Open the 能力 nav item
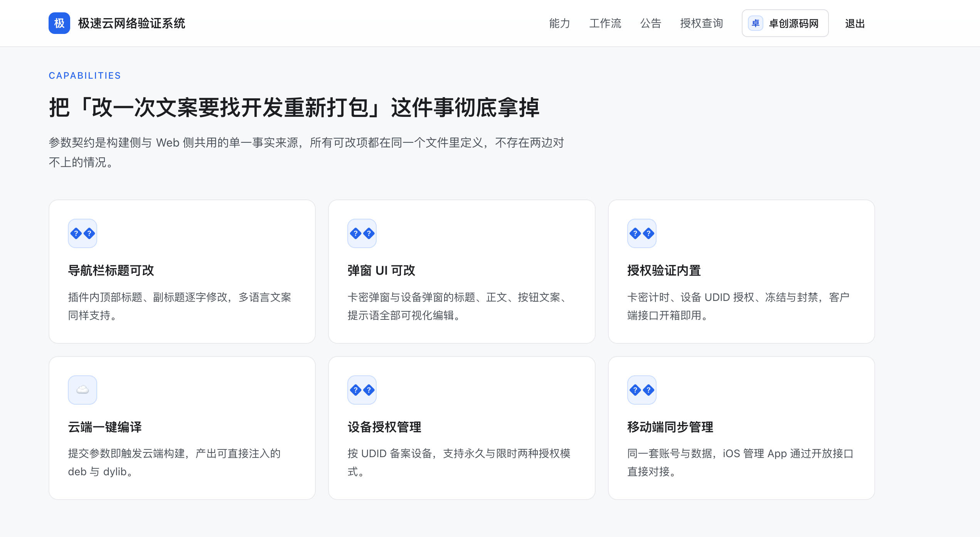This screenshot has width=980, height=537. coord(559,23)
